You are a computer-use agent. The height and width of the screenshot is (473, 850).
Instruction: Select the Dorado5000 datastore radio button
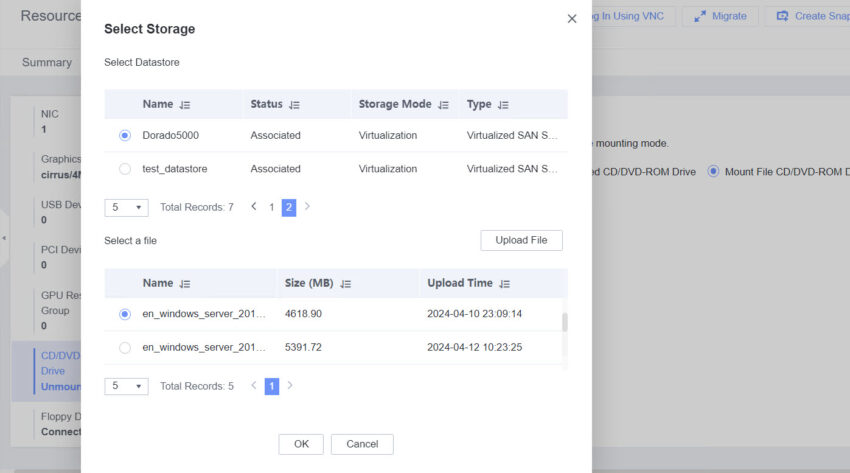coord(125,135)
